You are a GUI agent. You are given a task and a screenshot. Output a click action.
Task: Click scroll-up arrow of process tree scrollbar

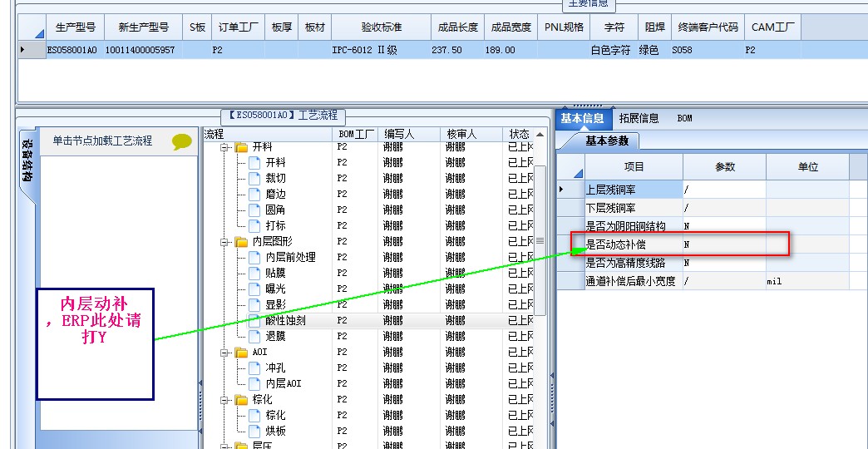coord(540,135)
